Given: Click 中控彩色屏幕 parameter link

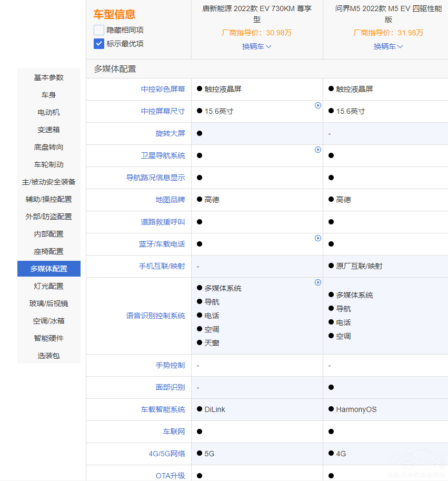Looking at the screenshot, I should 163,89.
